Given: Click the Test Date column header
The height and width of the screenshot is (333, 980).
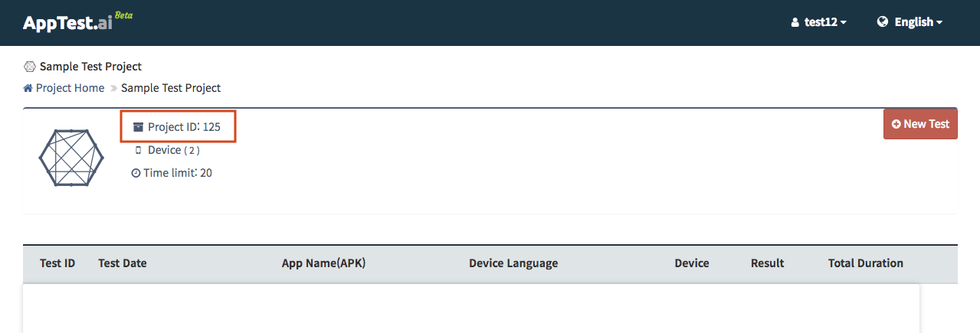Looking at the screenshot, I should [x=123, y=263].
